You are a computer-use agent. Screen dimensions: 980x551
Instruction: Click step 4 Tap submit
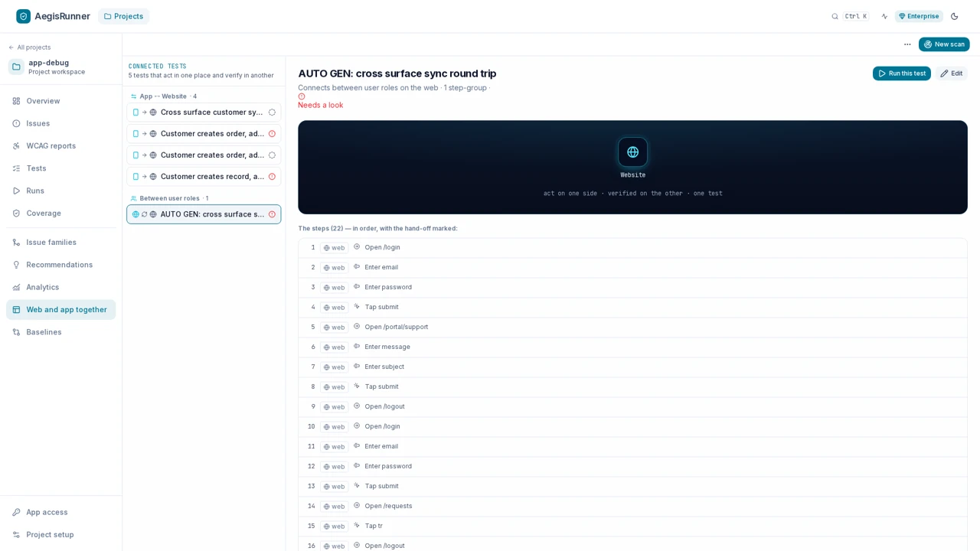pyautogui.click(x=632, y=308)
